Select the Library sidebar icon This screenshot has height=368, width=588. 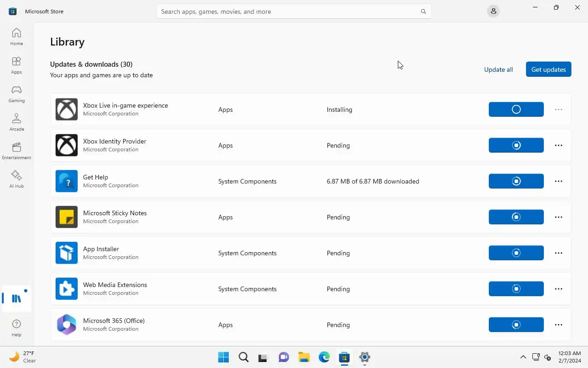[x=17, y=298]
